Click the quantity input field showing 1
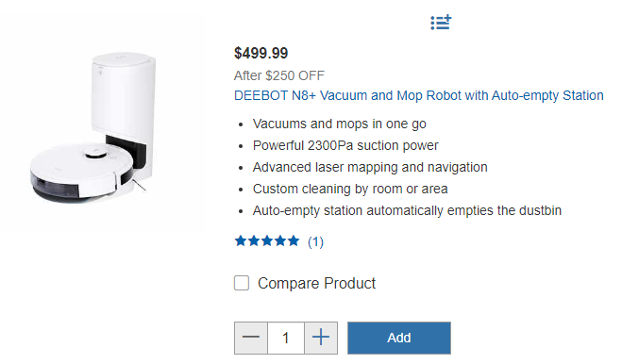 pos(286,338)
